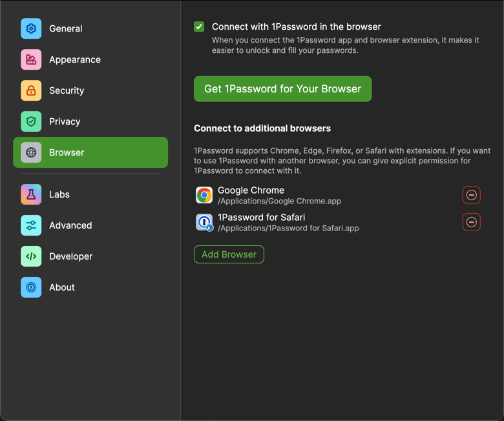Remove Google Chrome from connected browsers
Image resolution: width=504 pixels, height=421 pixels.
click(x=472, y=195)
